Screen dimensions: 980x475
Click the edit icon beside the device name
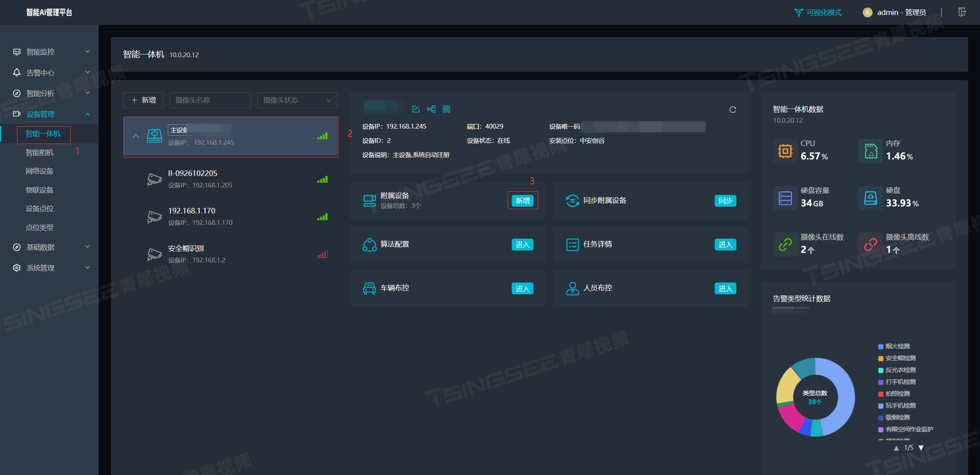click(x=416, y=109)
